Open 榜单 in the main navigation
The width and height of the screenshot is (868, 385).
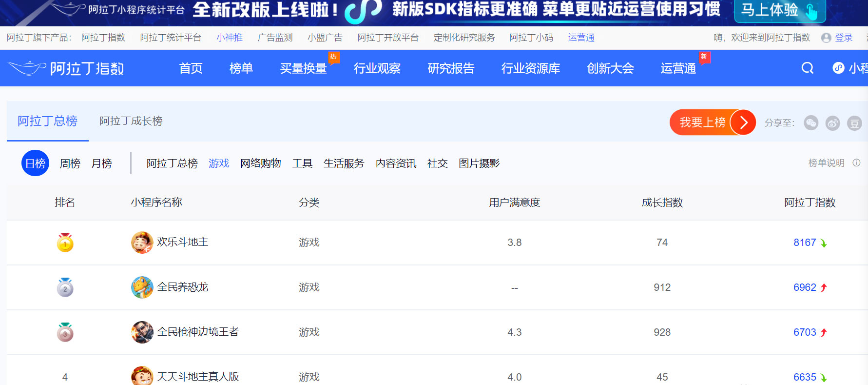click(x=241, y=68)
